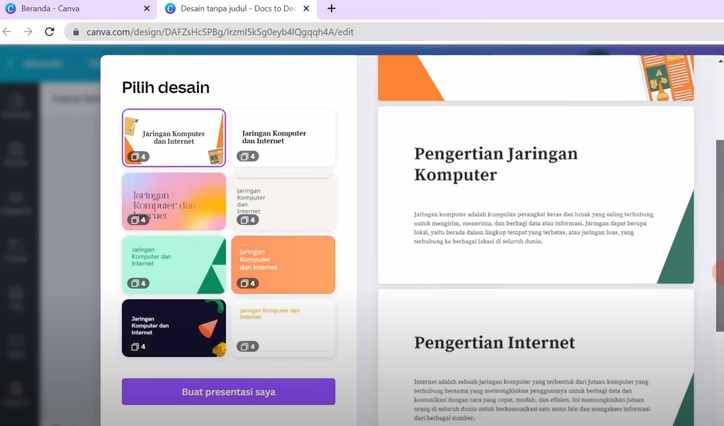The height and width of the screenshot is (426, 724).
Task: Pick the pink gradient design thumbnail
Action: 174,201
